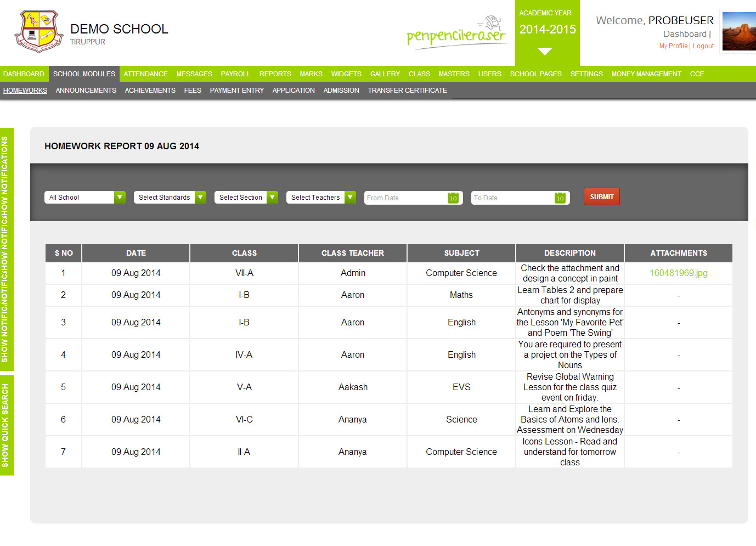Click the red Submit button
This screenshot has height=546, width=756.
tap(602, 196)
